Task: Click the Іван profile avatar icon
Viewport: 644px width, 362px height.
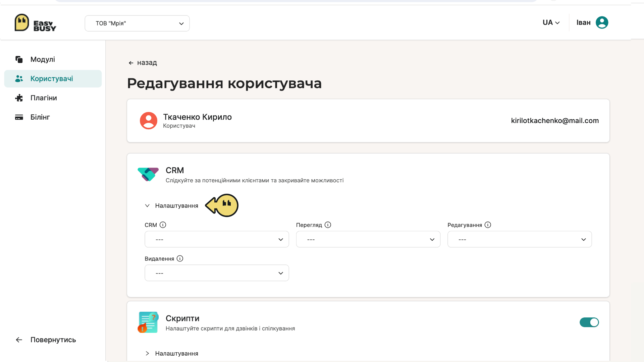Action: coord(602,22)
